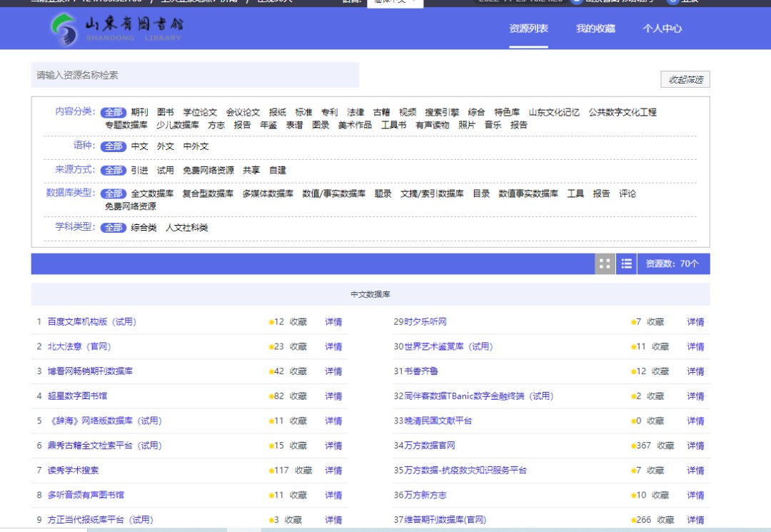The height and width of the screenshot is (532, 771).
Task: View 详情 for 万方数据官网
Action: click(x=695, y=446)
